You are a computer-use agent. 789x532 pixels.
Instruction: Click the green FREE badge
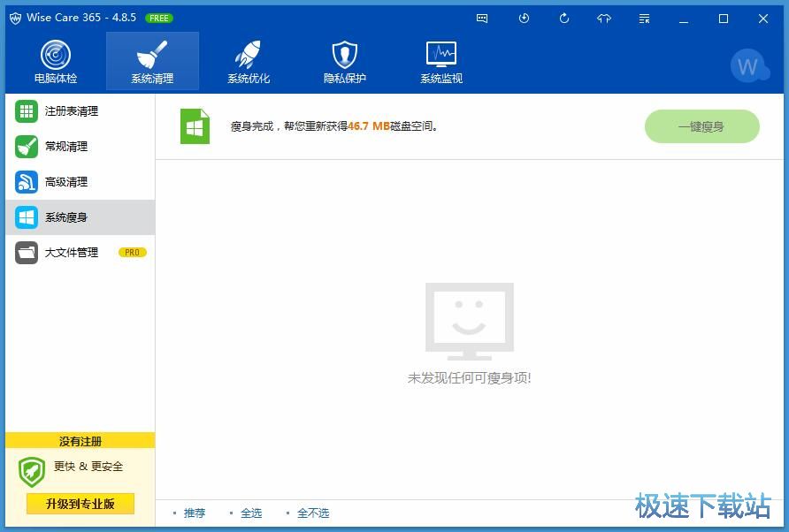(x=159, y=18)
